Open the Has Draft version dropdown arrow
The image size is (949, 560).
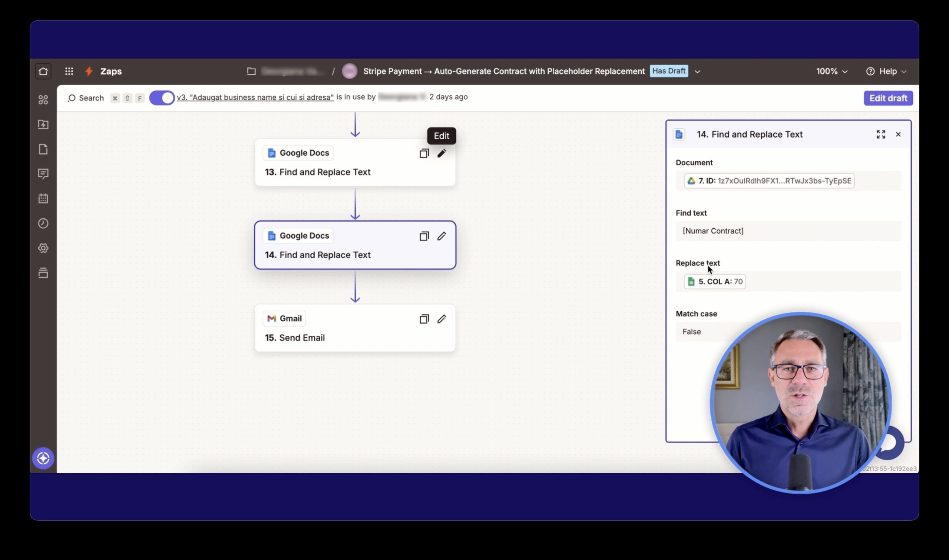click(697, 71)
